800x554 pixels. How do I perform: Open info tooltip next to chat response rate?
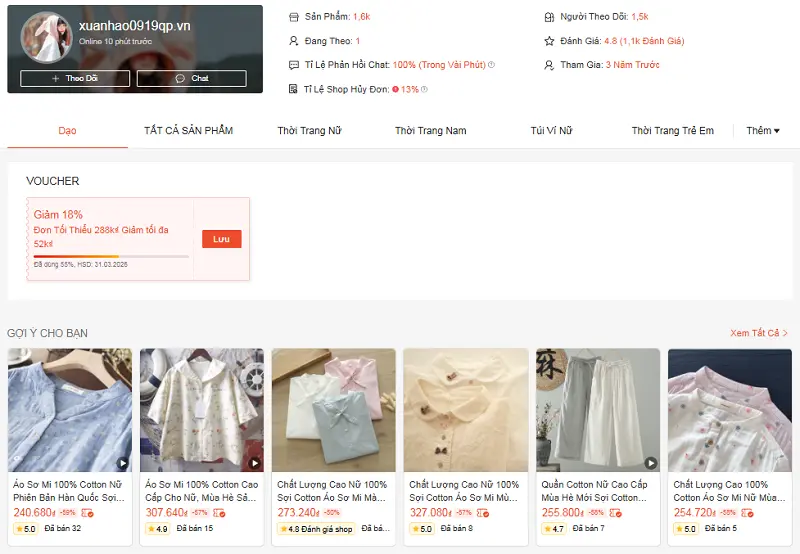pyautogui.click(x=491, y=65)
